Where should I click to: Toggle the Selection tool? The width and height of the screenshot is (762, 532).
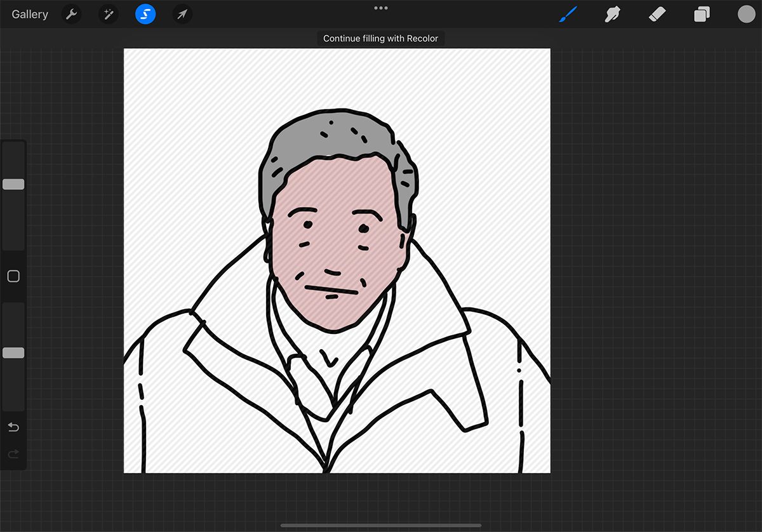click(x=145, y=14)
